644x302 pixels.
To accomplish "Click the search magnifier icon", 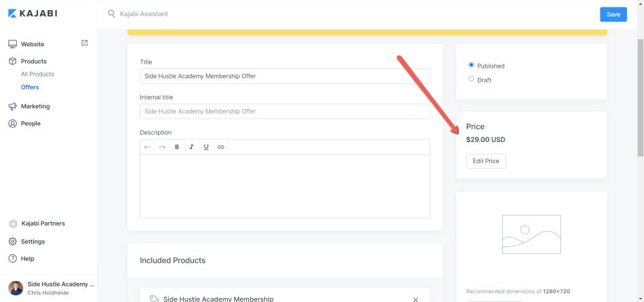I will (x=111, y=14).
